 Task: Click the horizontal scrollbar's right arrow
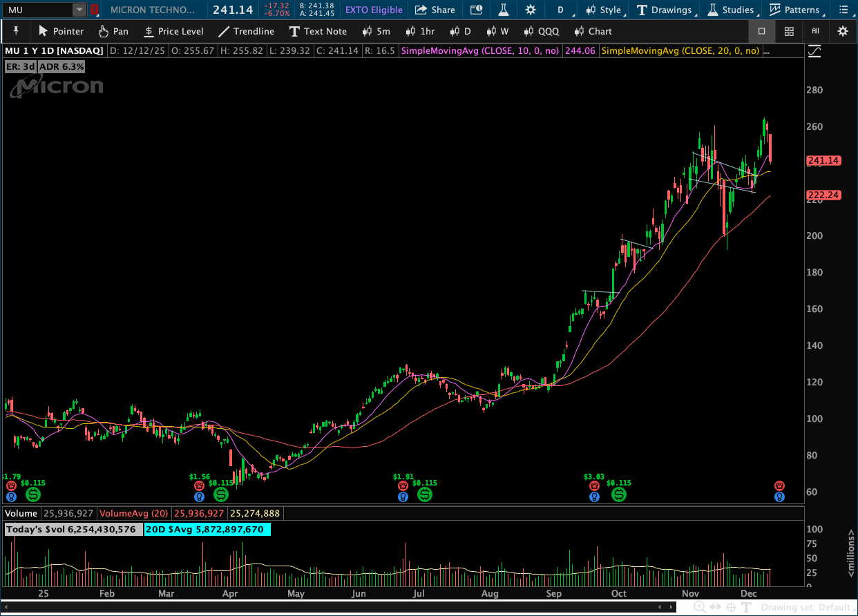click(672, 607)
